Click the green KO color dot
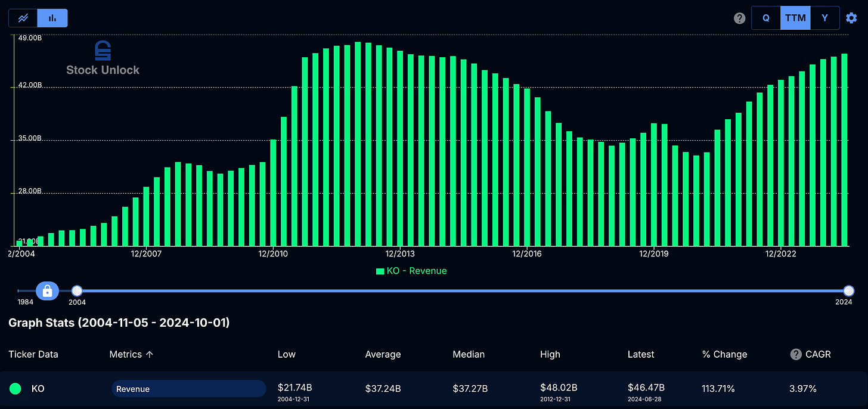868x409 pixels. 15,389
